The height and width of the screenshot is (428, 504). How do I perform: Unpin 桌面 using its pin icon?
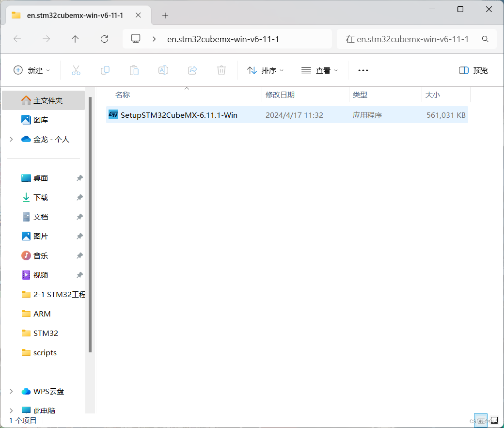click(79, 178)
